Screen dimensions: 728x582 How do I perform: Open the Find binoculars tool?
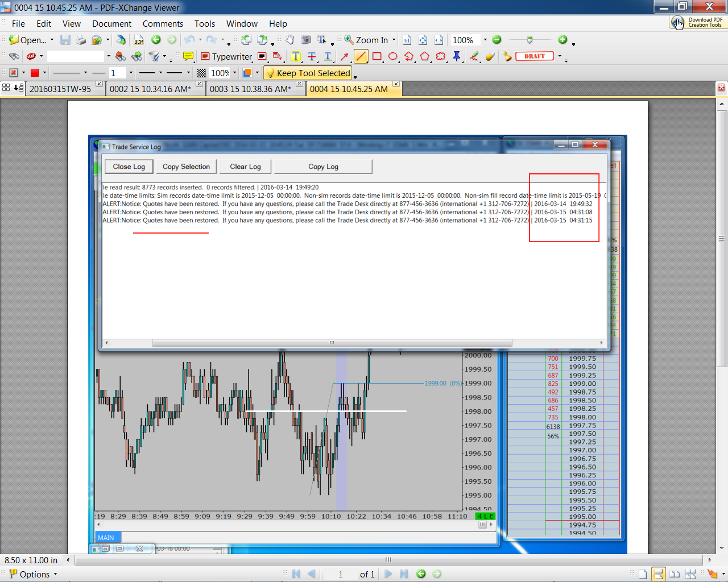click(x=14, y=56)
